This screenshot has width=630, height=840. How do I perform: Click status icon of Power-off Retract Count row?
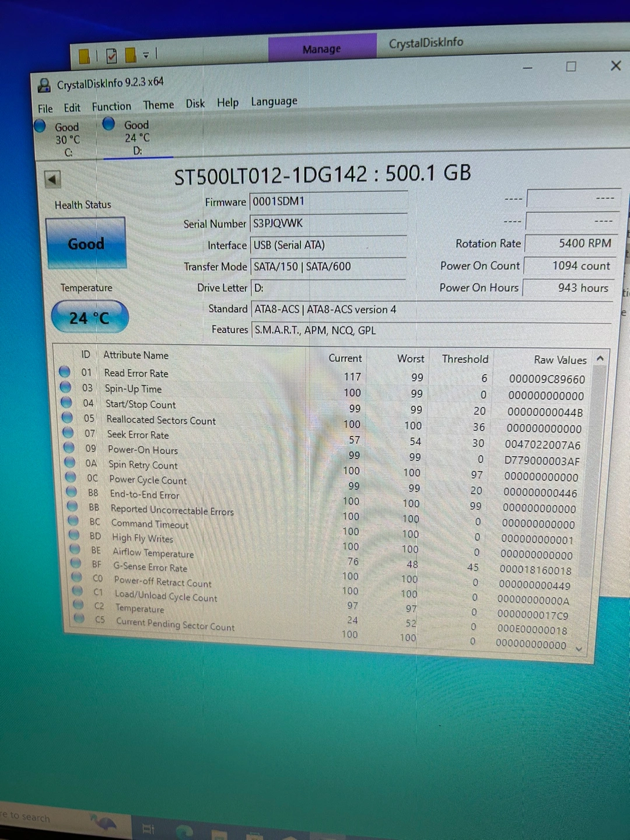click(77, 576)
